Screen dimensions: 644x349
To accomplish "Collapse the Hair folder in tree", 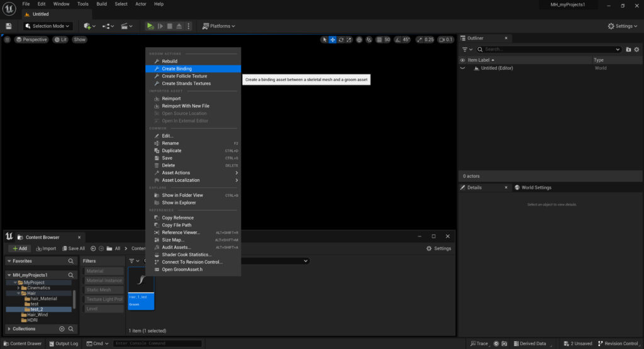I will [18, 293].
